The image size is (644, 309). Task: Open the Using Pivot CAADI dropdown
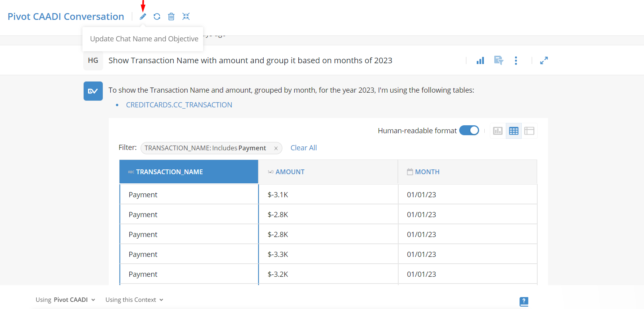(65, 300)
